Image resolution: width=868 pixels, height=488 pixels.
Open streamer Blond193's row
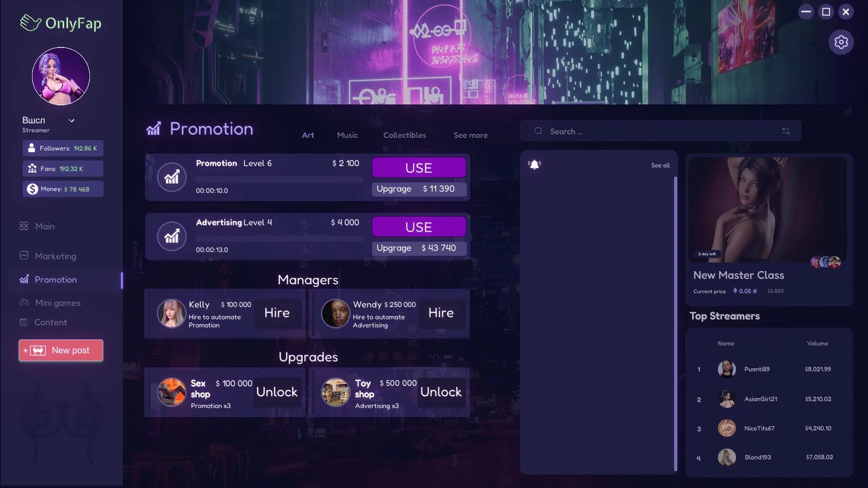coord(769,458)
